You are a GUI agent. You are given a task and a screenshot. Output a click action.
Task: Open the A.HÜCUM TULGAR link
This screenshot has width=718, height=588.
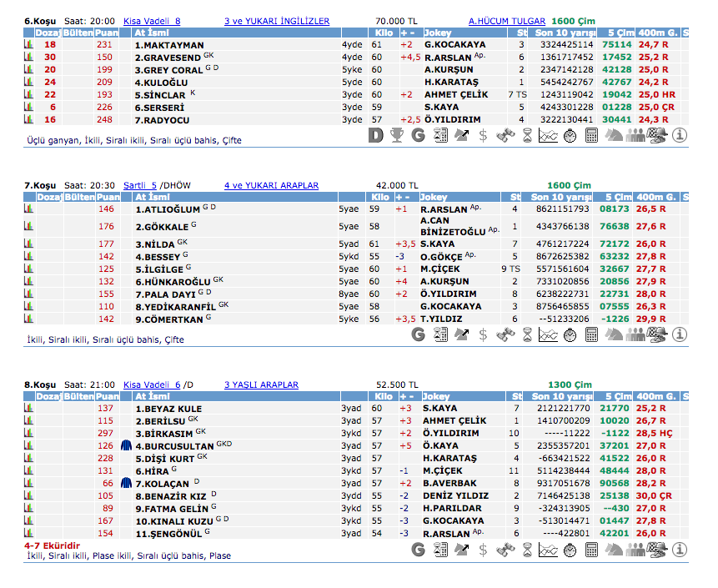coord(506,21)
